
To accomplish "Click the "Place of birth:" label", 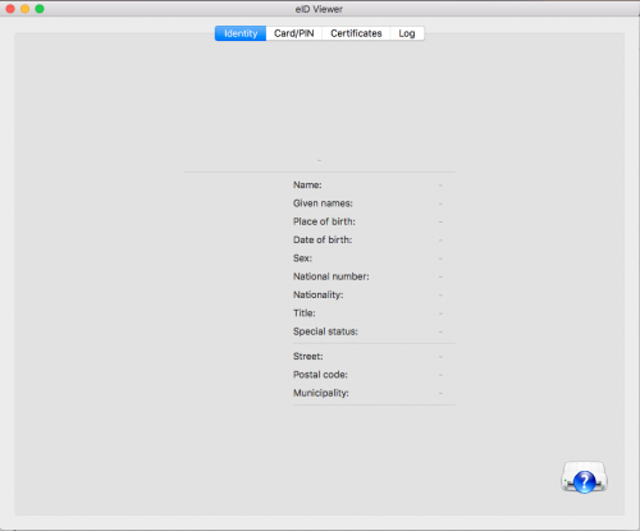I will click(x=324, y=222).
